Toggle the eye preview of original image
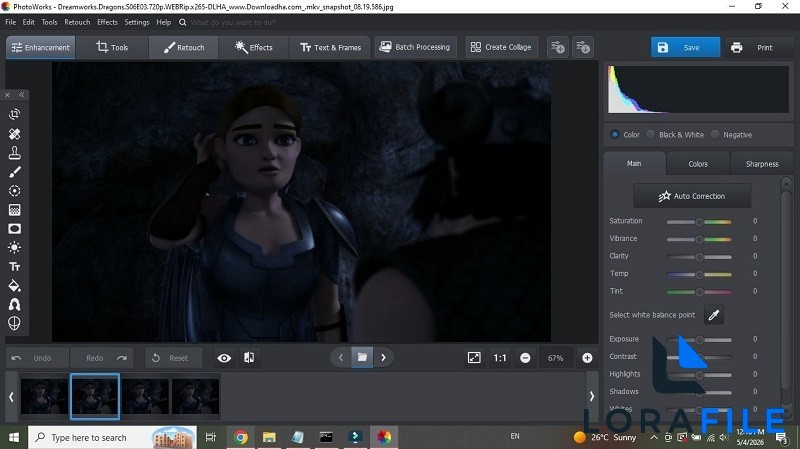The width and height of the screenshot is (800, 449). pos(224,358)
